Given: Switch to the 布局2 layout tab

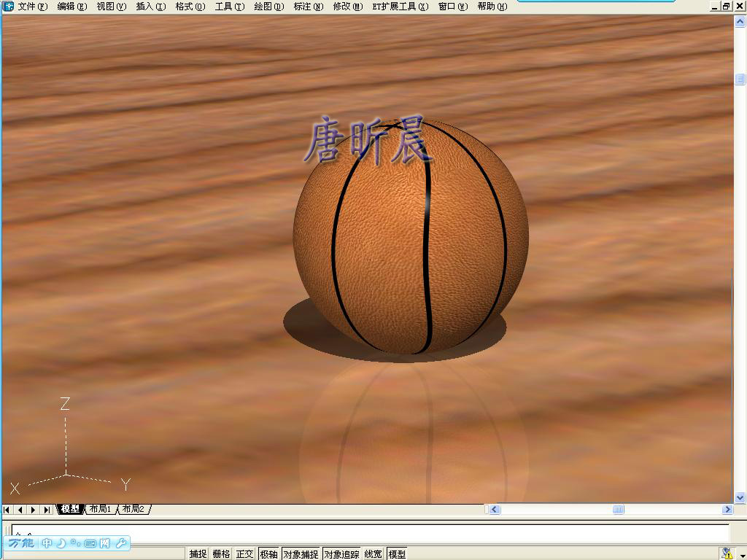Looking at the screenshot, I should tap(133, 509).
